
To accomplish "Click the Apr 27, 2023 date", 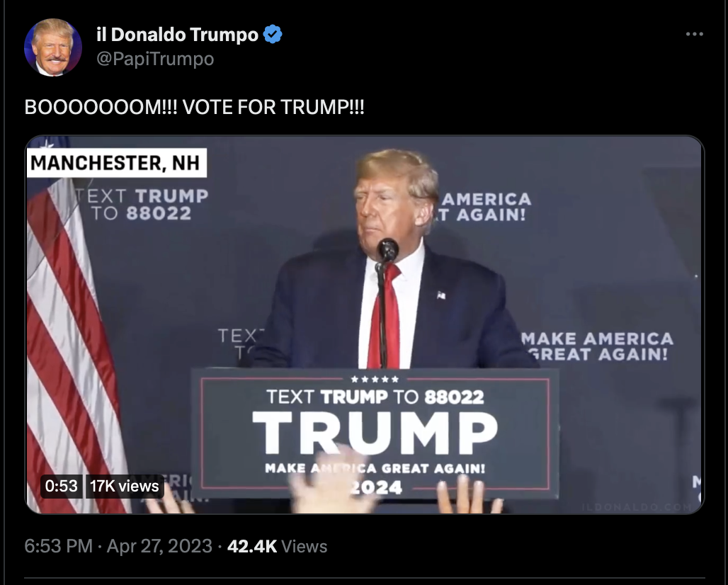I will click(159, 546).
